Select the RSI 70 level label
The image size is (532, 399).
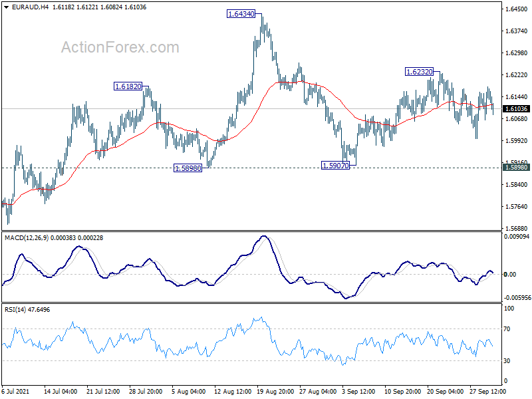tap(507, 329)
